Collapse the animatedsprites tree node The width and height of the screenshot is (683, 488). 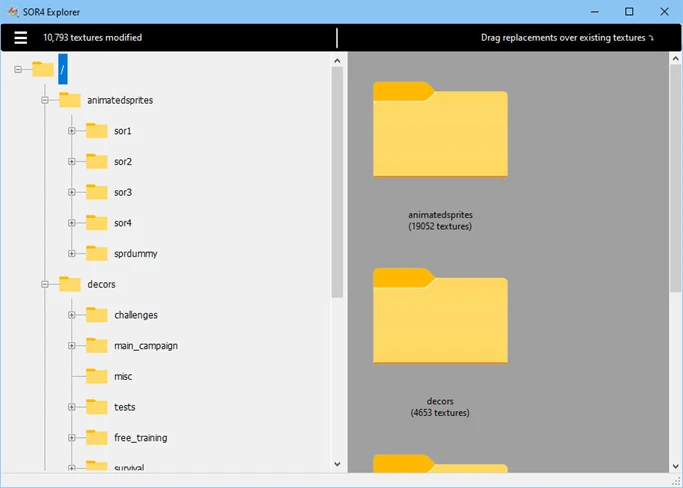[x=45, y=100]
